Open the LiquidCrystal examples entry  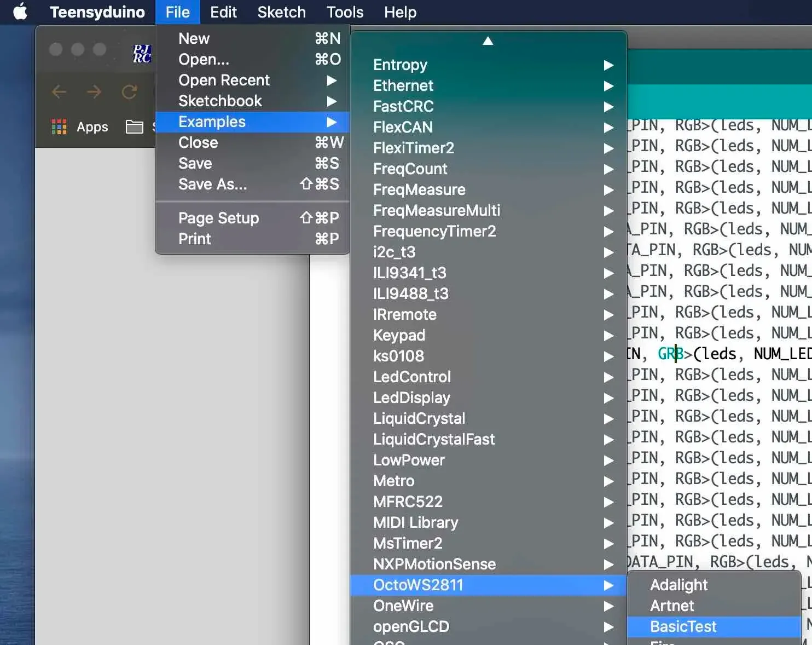488,418
